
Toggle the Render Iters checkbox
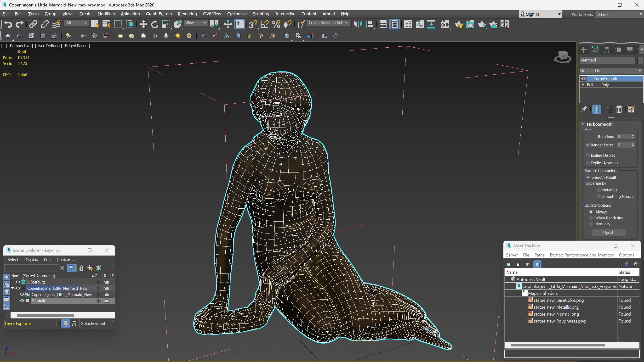(588, 145)
